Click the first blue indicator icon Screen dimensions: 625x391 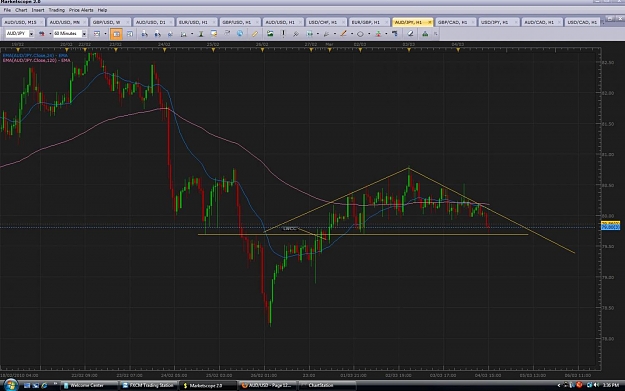[x=145, y=34]
